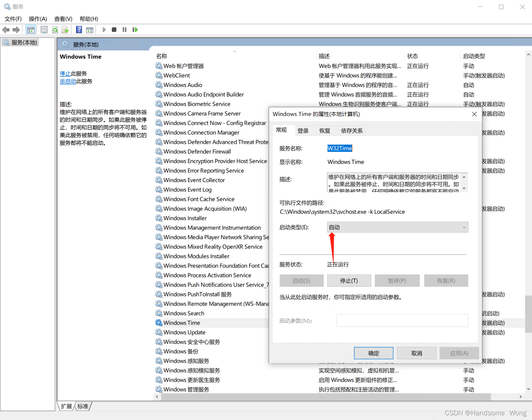Open the Properties toolbar icon
532x420 pixels.
44,30
